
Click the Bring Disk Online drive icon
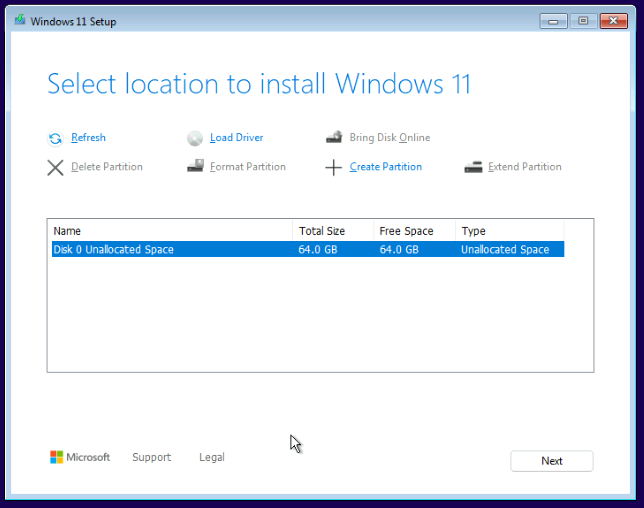click(x=334, y=137)
